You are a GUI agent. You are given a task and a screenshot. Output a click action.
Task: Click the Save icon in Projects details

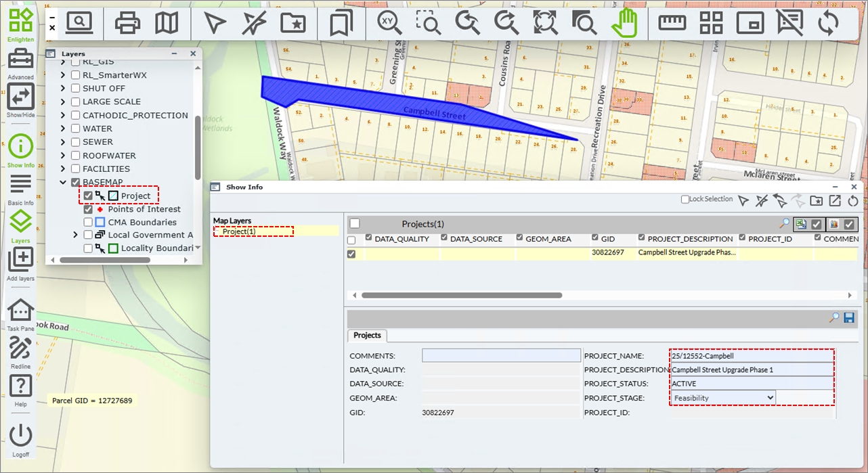click(849, 317)
